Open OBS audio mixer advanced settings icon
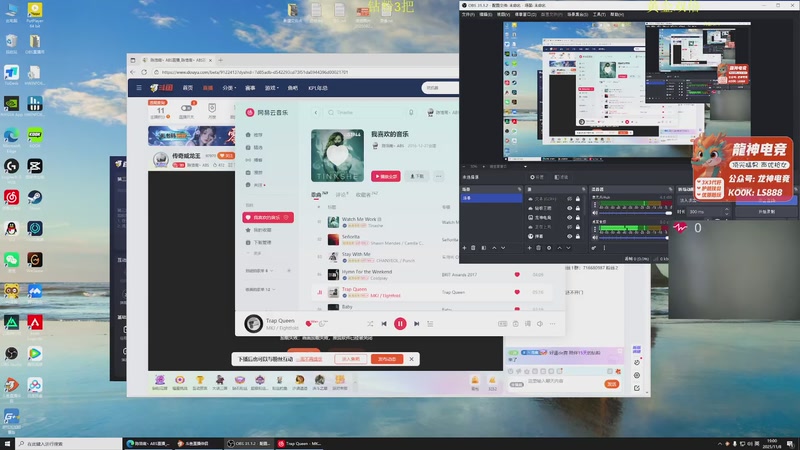The height and width of the screenshot is (450, 800). coord(594,248)
